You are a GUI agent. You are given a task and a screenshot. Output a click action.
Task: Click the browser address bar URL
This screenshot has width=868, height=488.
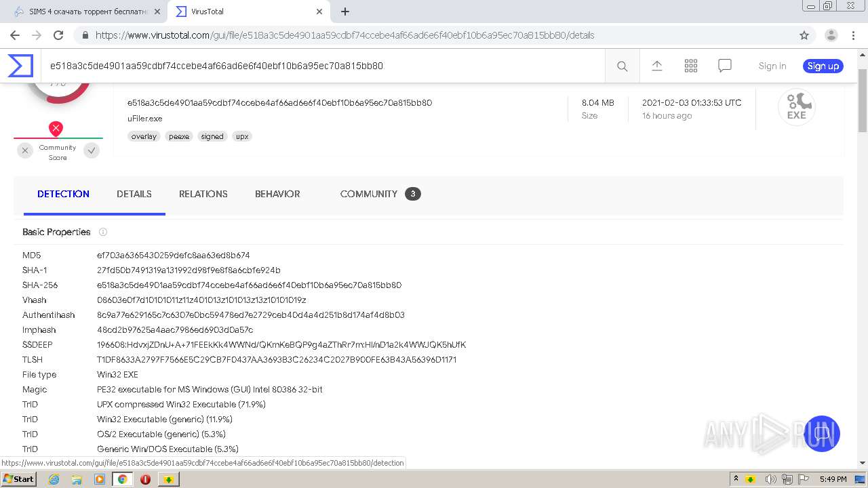click(344, 35)
